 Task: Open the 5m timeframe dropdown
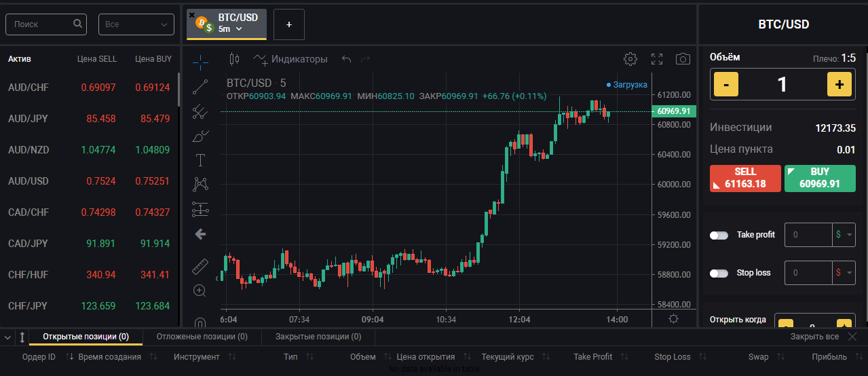[231, 29]
